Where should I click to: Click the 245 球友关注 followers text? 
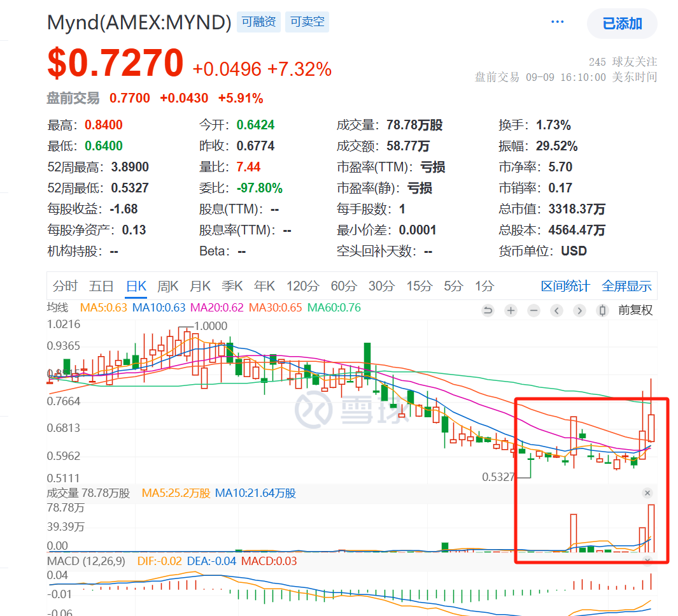pos(623,62)
